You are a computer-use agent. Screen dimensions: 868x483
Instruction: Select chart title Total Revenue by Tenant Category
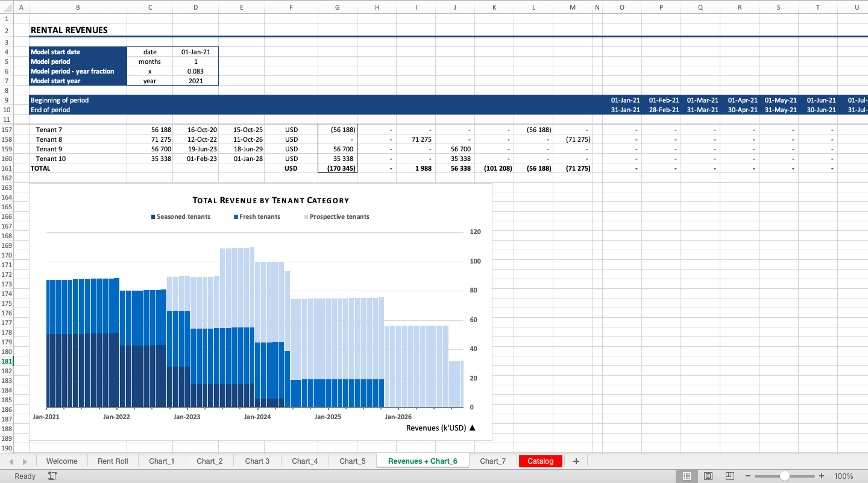point(271,201)
